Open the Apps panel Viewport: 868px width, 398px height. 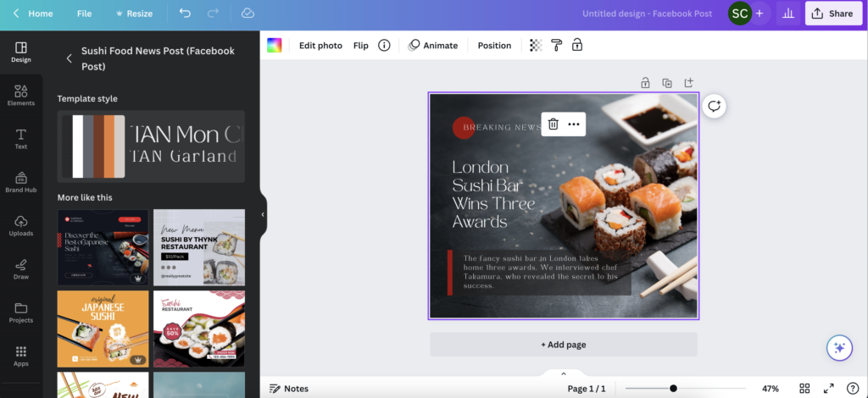21,357
